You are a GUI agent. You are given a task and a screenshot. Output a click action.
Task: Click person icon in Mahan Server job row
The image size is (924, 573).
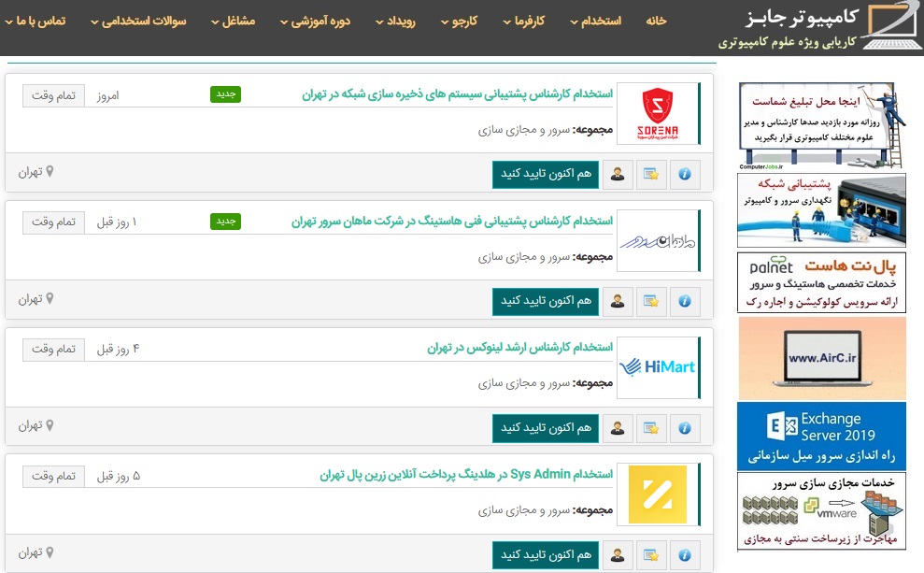tap(618, 301)
